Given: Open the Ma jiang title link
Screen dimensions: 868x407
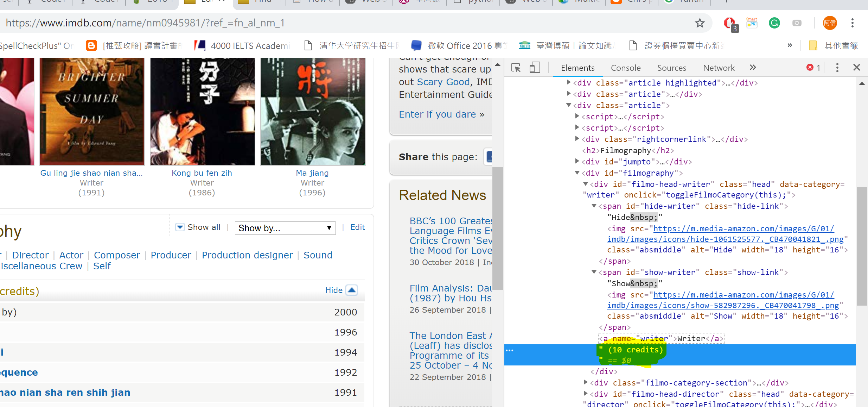Looking at the screenshot, I should [312, 173].
